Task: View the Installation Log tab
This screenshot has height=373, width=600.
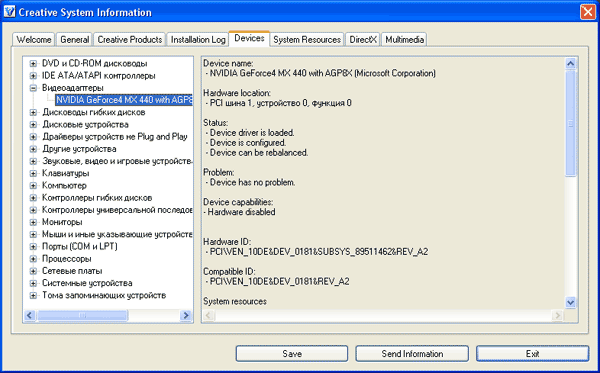Action: (198, 39)
